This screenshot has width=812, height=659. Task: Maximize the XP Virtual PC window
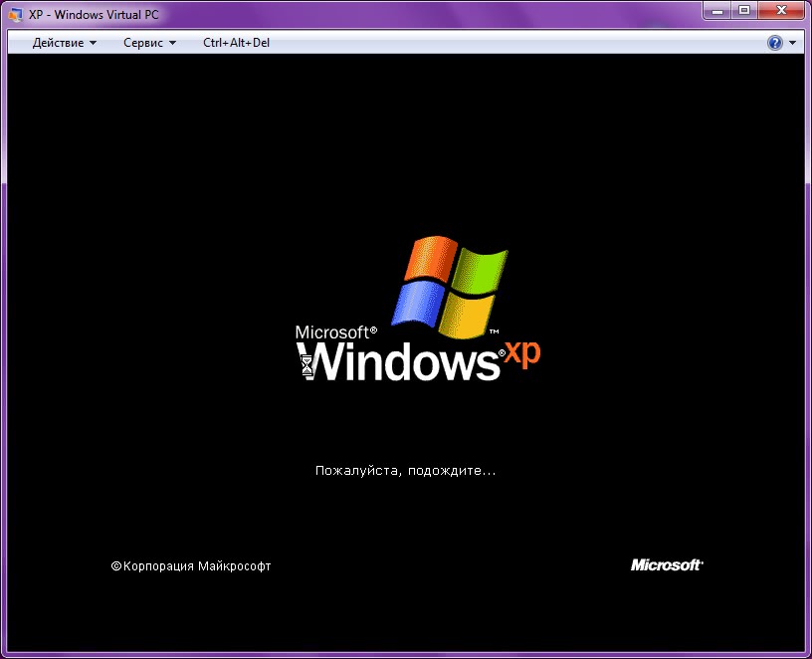point(744,10)
